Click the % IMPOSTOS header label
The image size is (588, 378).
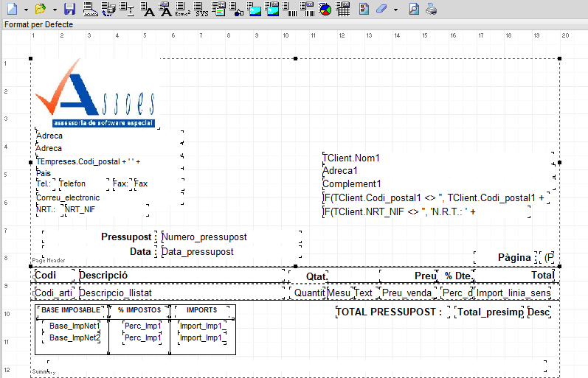pos(139,310)
